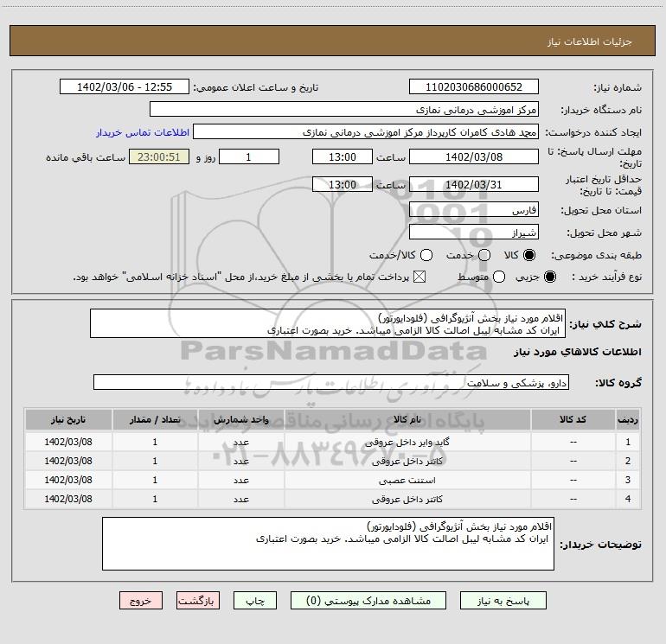Click the شرح کلی نیاز description box
This screenshot has height=644, width=666.
coord(328,323)
